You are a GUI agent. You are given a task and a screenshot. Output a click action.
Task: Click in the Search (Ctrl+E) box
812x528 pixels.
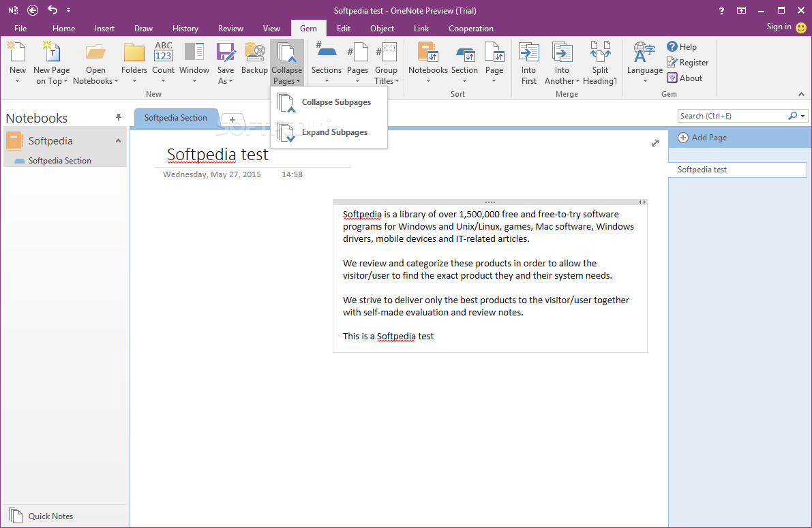pos(732,116)
